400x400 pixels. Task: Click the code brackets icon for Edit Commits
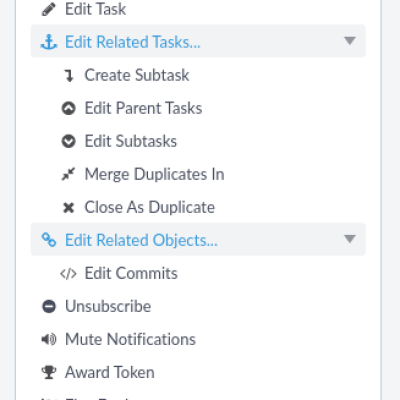click(x=68, y=274)
